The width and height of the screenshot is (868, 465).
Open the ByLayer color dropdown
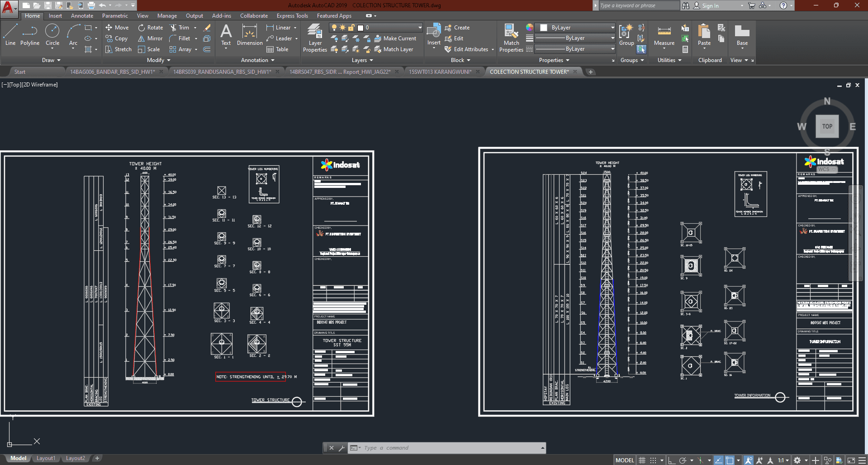[x=612, y=28]
